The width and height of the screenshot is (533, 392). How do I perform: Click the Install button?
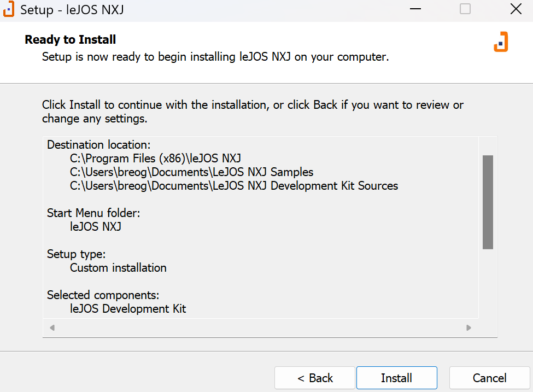(397, 378)
